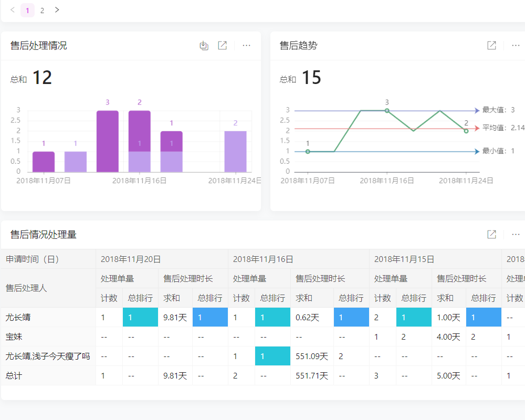
Task: Click the tallest purple bar in 售后处理情况
Action: (107, 139)
